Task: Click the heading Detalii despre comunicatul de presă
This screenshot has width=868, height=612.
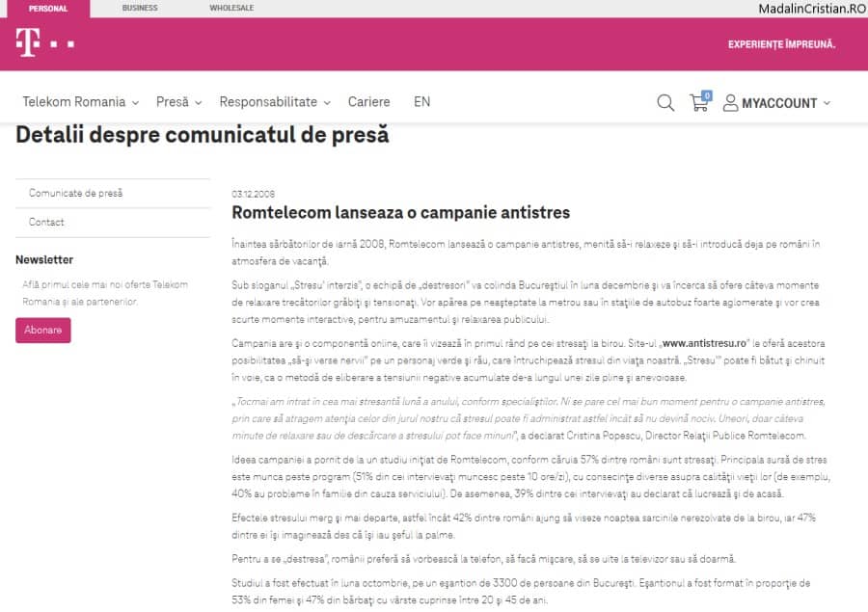Action: pos(203,135)
